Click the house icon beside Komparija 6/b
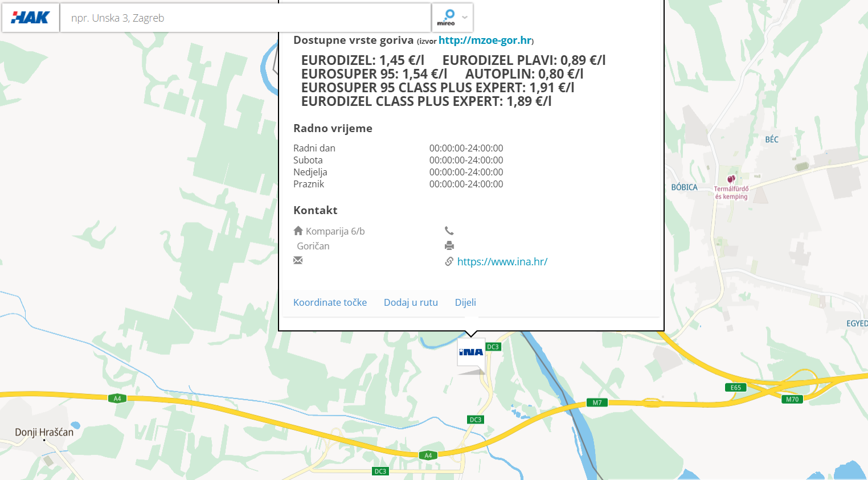The width and height of the screenshot is (868, 480). coord(298,231)
